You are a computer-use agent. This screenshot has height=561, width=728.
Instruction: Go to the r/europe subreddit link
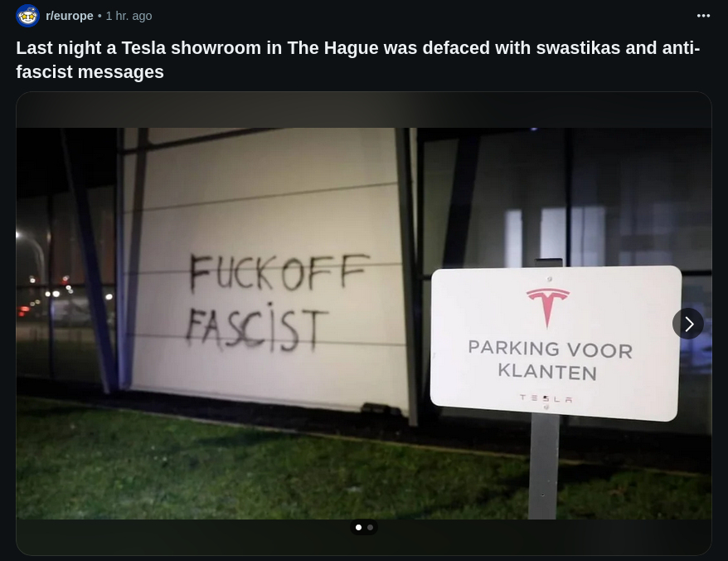pos(69,16)
